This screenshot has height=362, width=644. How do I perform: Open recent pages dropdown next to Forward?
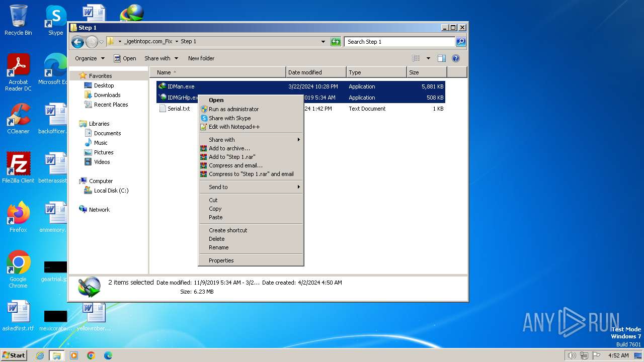(102, 42)
